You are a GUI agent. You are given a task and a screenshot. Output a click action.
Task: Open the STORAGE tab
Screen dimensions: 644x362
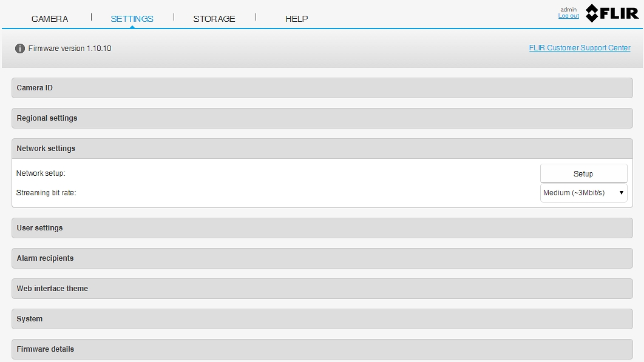[214, 19]
